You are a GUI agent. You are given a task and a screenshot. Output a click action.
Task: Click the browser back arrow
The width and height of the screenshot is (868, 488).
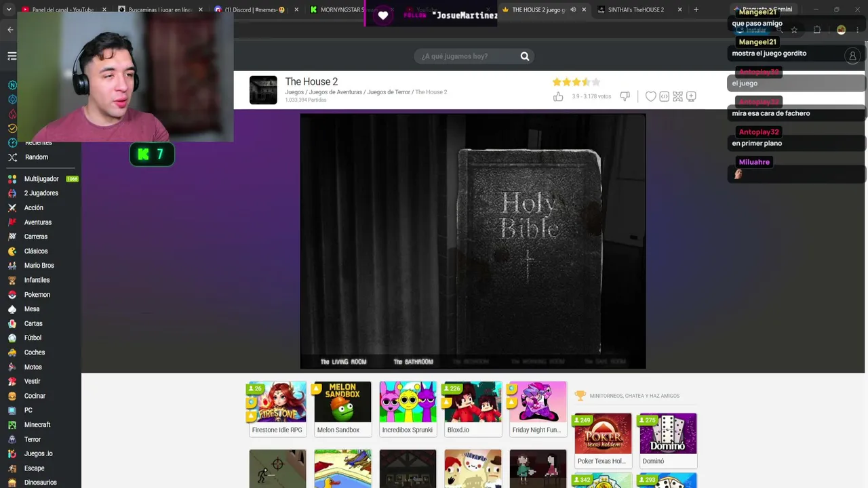(10, 30)
